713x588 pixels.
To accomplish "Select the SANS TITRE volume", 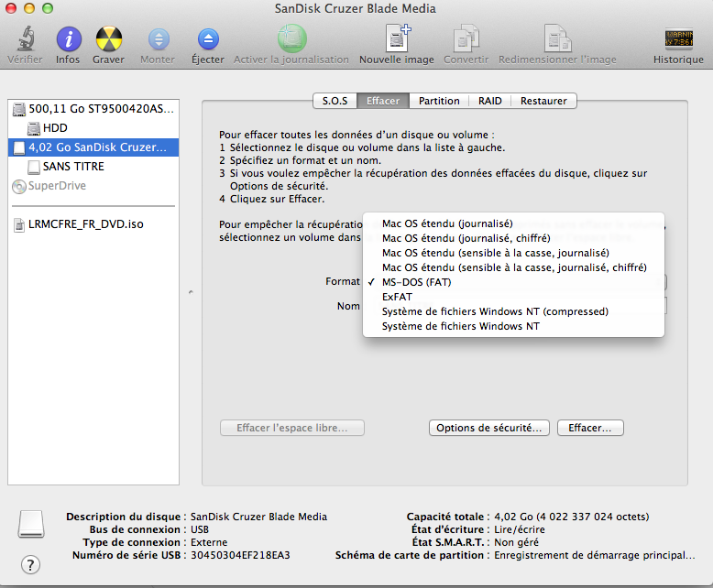I will tap(73, 167).
